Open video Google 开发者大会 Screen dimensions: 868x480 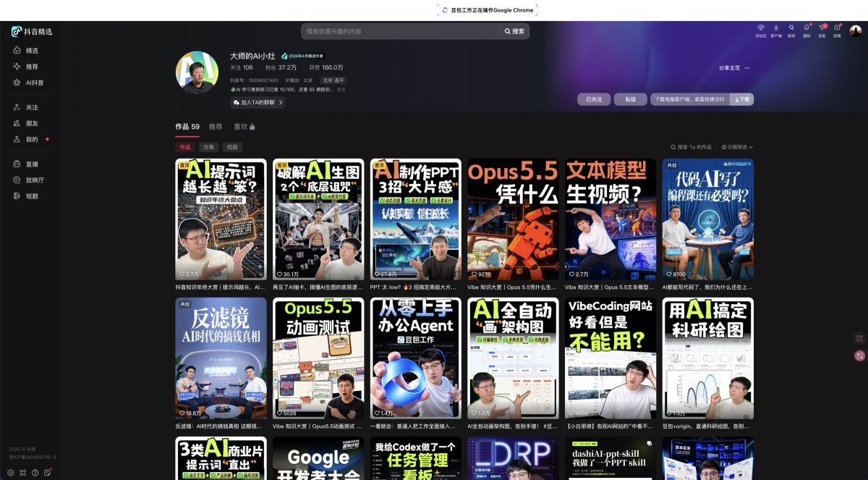click(318, 458)
